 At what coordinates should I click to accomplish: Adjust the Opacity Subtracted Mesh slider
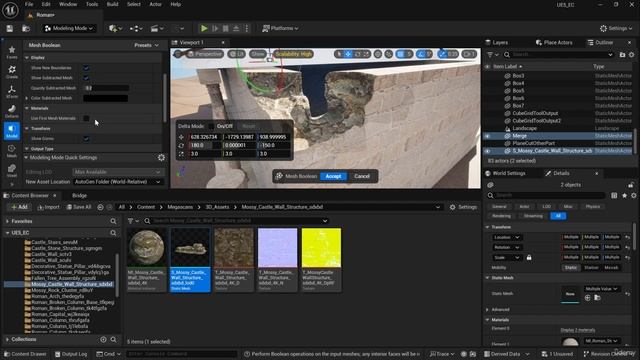tap(107, 88)
